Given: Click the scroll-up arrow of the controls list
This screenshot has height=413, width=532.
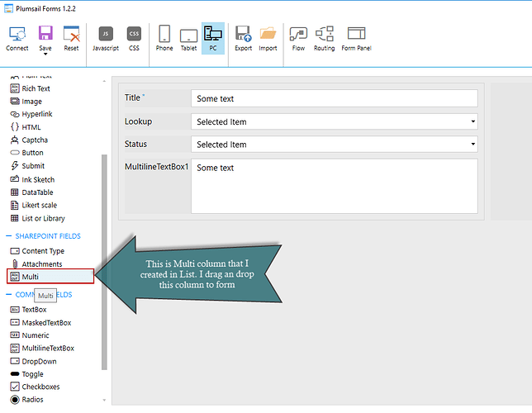Looking at the screenshot, I should pyautogui.click(x=104, y=81).
